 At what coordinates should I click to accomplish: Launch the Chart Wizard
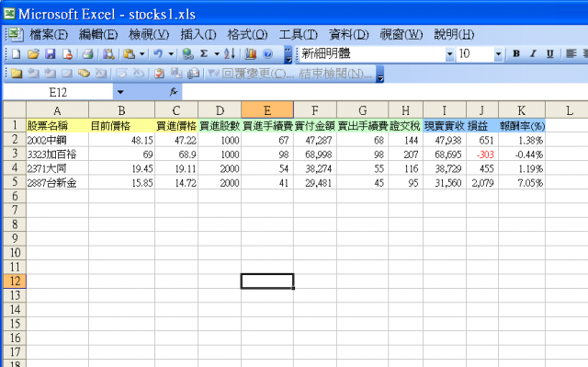(x=251, y=54)
